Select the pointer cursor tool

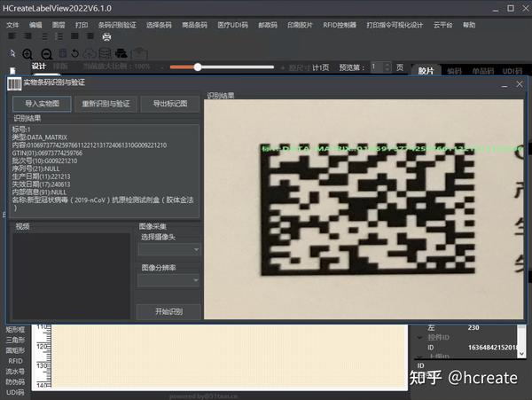point(12,53)
